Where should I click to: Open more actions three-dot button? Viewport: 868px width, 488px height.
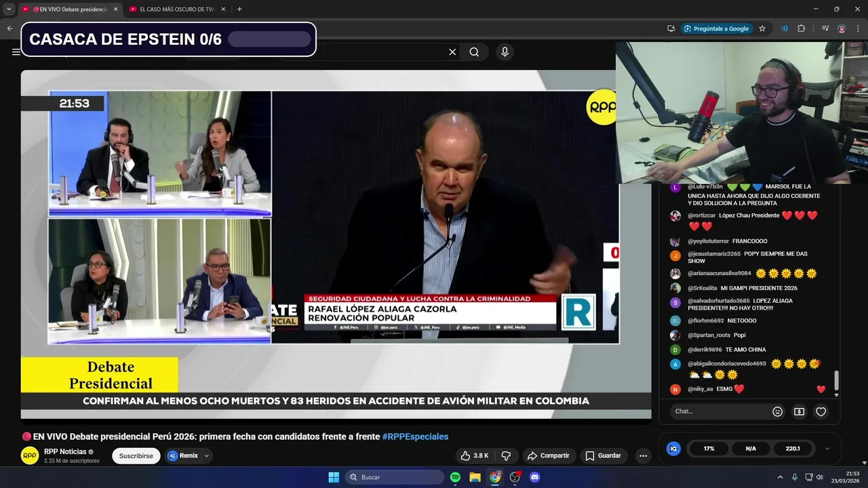point(643,455)
